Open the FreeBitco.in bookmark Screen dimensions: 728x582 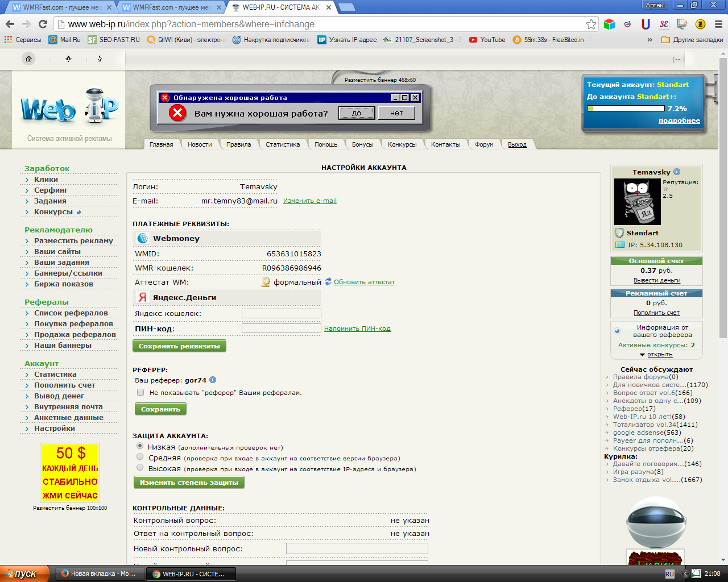551,40
